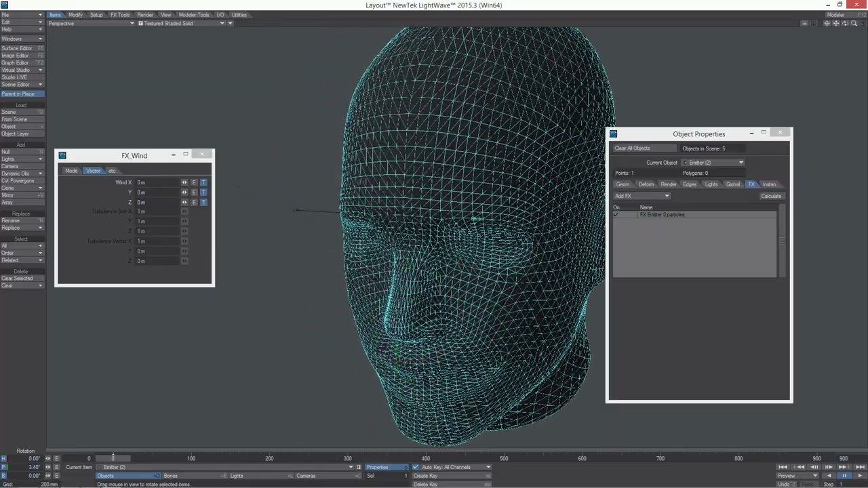Open the Geometry tab in Object Properties
This screenshot has height=488, width=868.
pos(623,184)
